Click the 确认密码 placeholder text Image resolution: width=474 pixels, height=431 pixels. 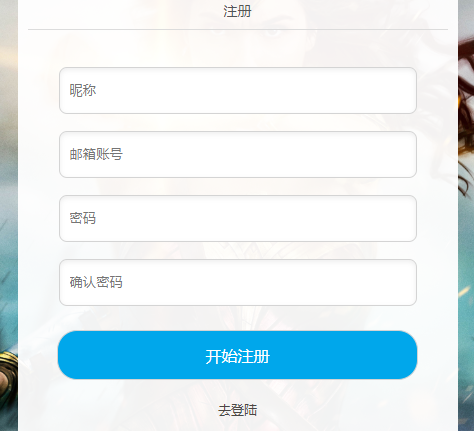coord(96,282)
